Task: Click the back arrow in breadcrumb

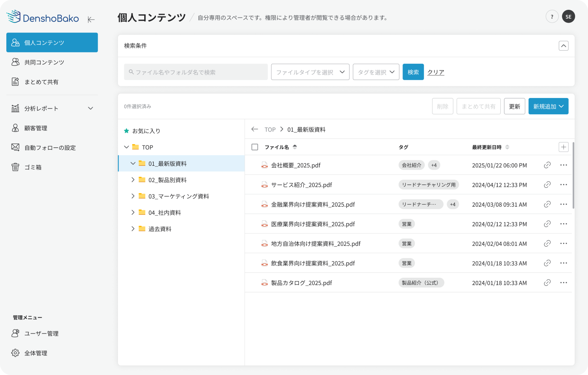Action: (x=254, y=129)
